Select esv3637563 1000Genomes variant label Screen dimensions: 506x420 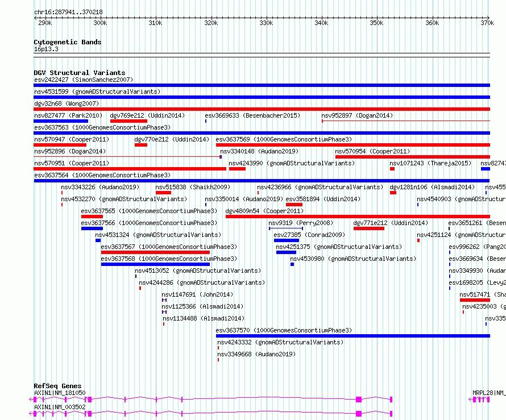[102, 127]
